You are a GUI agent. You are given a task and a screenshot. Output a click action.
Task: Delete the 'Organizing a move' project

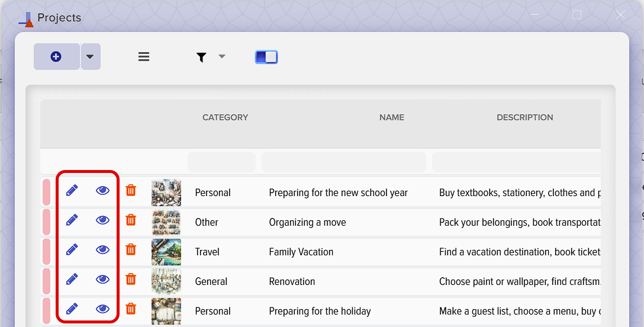(x=131, y=220)
